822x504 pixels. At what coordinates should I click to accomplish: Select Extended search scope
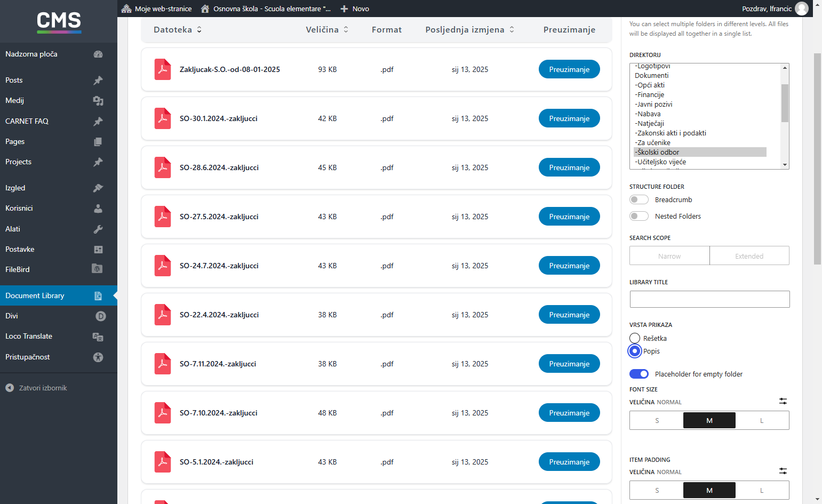point(749,255)
